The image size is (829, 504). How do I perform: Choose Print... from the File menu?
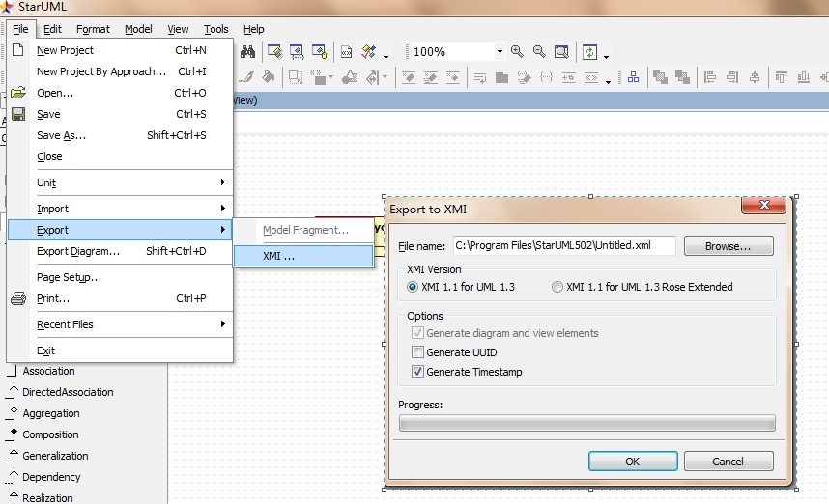[x=120, y=298]
